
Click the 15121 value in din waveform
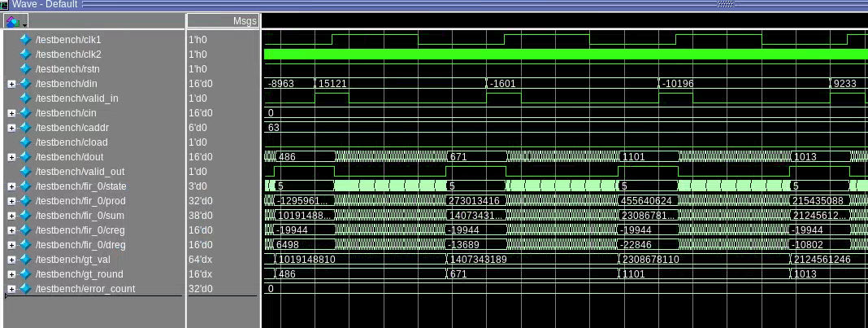(x=333, y=84)
